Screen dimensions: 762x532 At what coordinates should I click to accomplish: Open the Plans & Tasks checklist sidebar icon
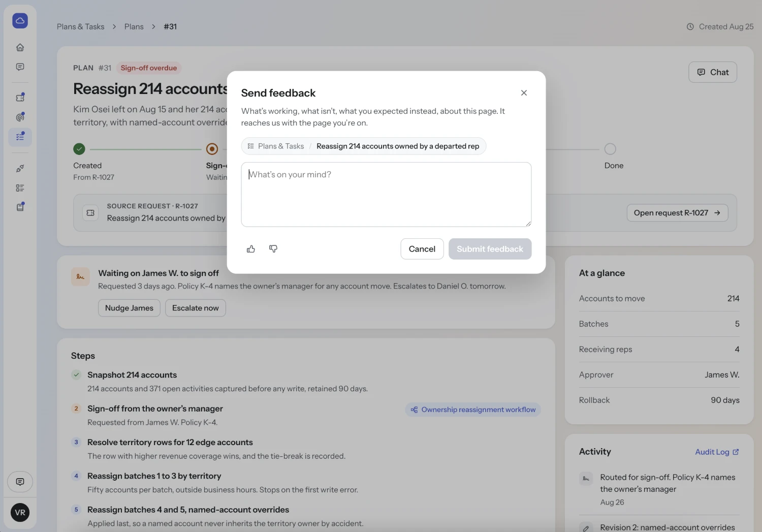pyautogui.click(x=20, y=137)
